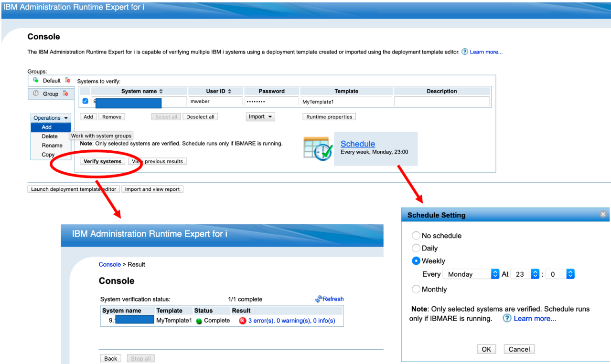
Task: Click the help icon next to Learn more at top
Action: [x=464, y=52]
